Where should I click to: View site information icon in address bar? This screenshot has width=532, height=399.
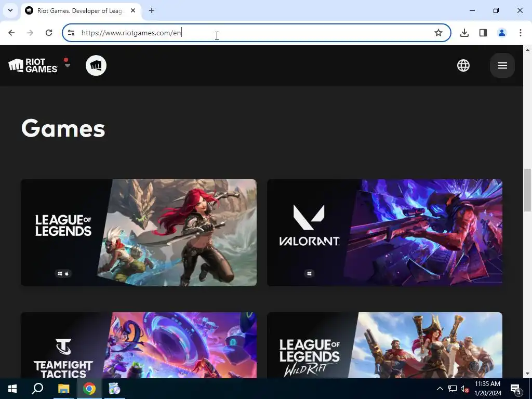tap(71, 33)
